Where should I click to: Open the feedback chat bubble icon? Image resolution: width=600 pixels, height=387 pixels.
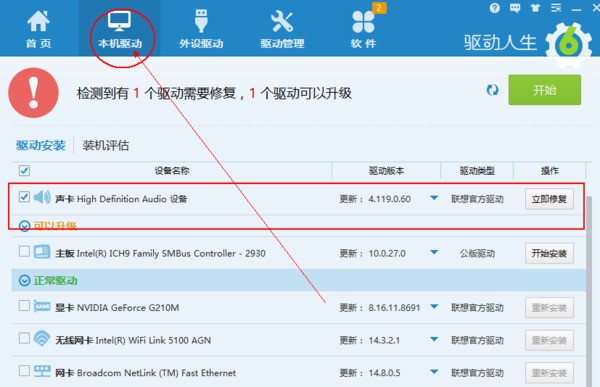coord(515,8)
